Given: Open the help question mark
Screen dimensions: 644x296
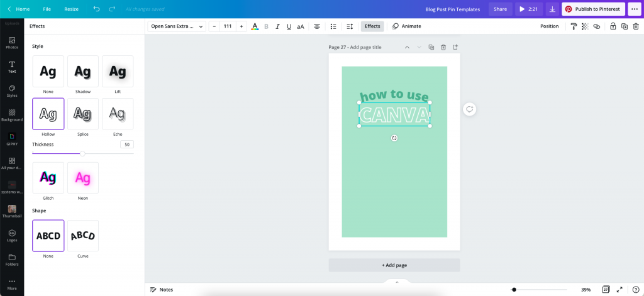Looking at the screenshot, I should [x=635, y=290].
